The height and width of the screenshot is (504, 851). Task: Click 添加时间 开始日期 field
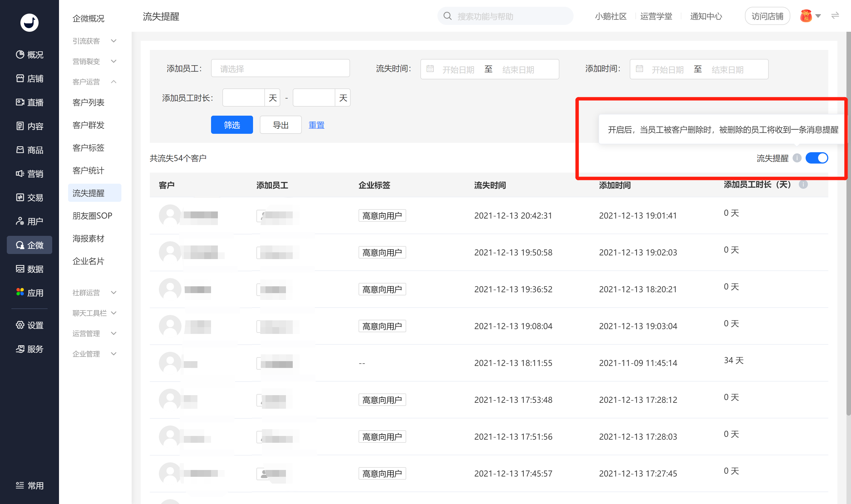[x=667, y=70]
